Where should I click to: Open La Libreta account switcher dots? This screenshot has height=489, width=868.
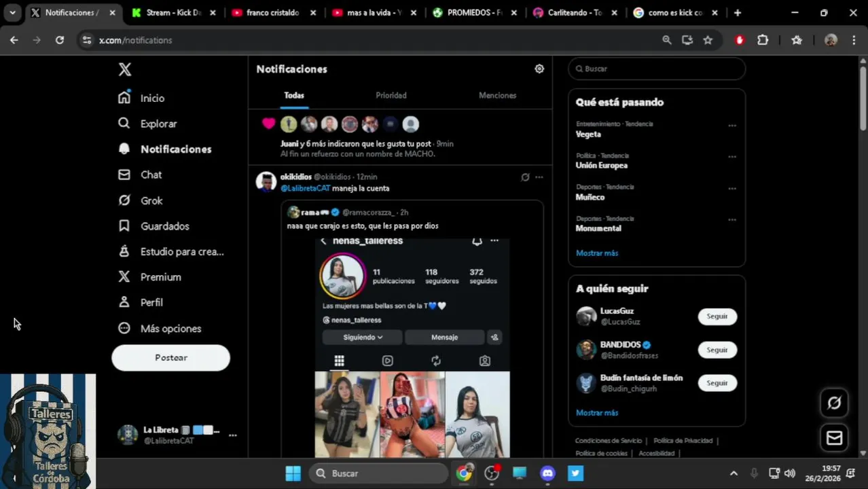tap(233, 435)
